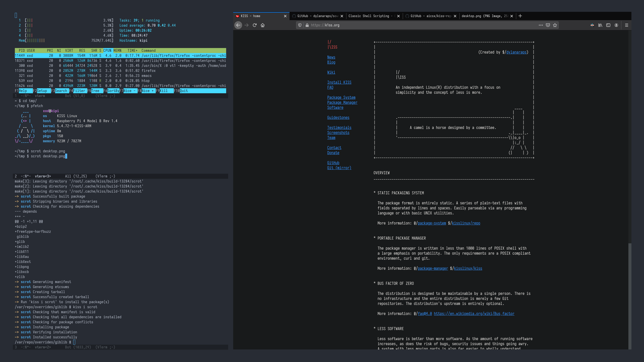Screen dimensions: 644x362
Task: Bookmark this page with the star icon
Action: (x=555, y=25)
